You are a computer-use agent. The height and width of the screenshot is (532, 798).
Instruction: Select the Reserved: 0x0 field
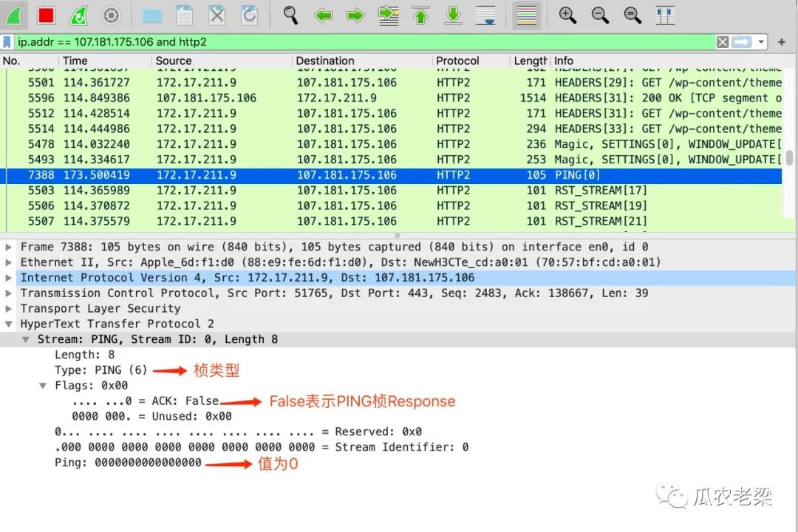point(238,432)
